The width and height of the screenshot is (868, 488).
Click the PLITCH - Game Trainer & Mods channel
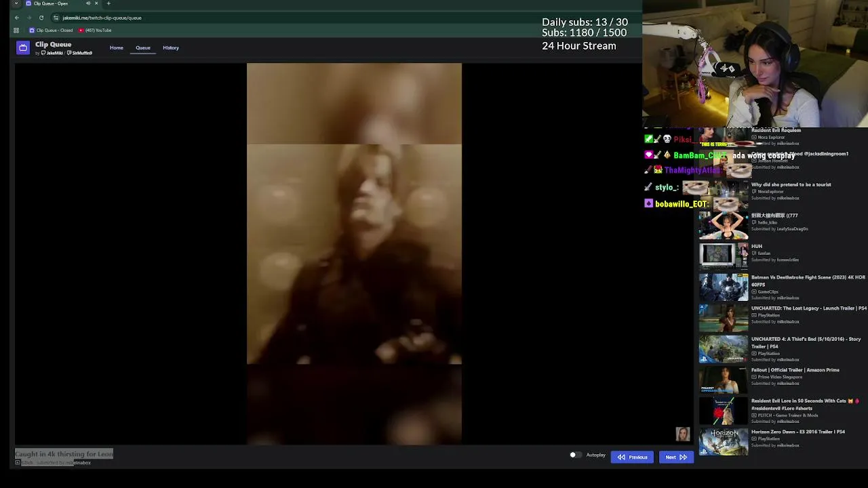tap(788, 415)
